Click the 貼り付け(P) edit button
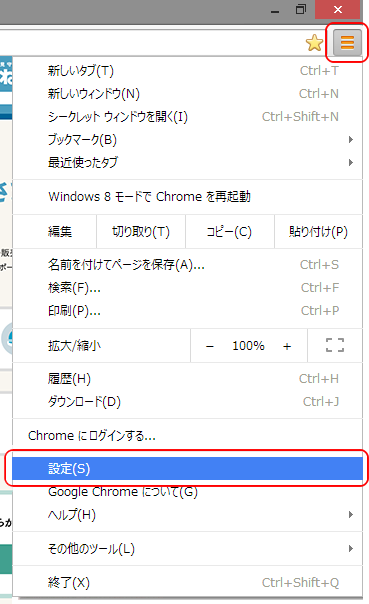Viewport: 369px width, 604px height. tap(319, 232)
